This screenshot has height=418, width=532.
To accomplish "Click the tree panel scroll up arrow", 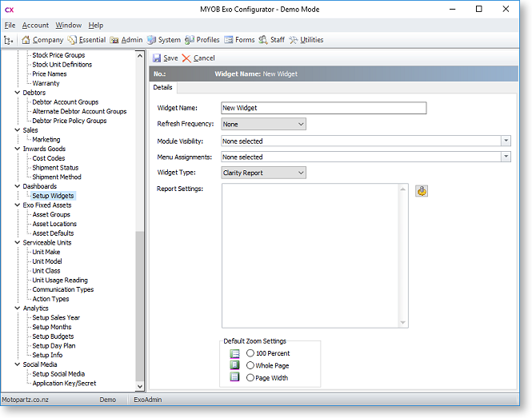I will click(140, 56).
